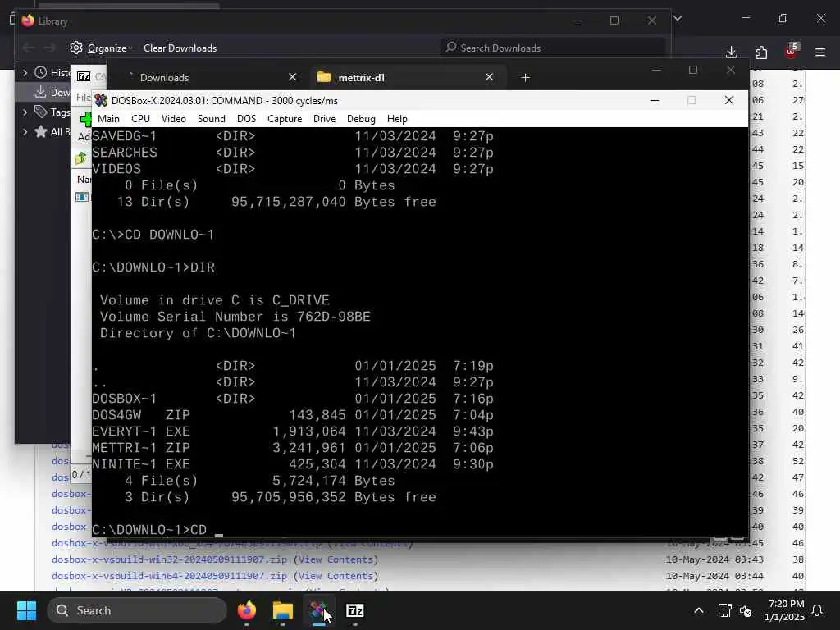Open the Sound menu in DOSBox-X
840x630 pixels.
211,119
